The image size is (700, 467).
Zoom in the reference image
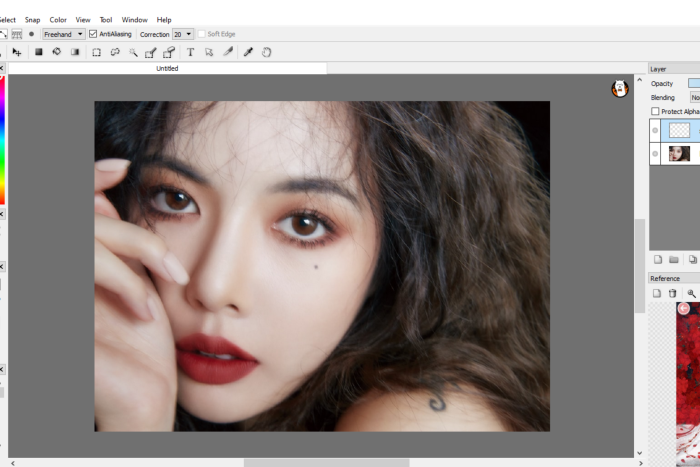692,293
